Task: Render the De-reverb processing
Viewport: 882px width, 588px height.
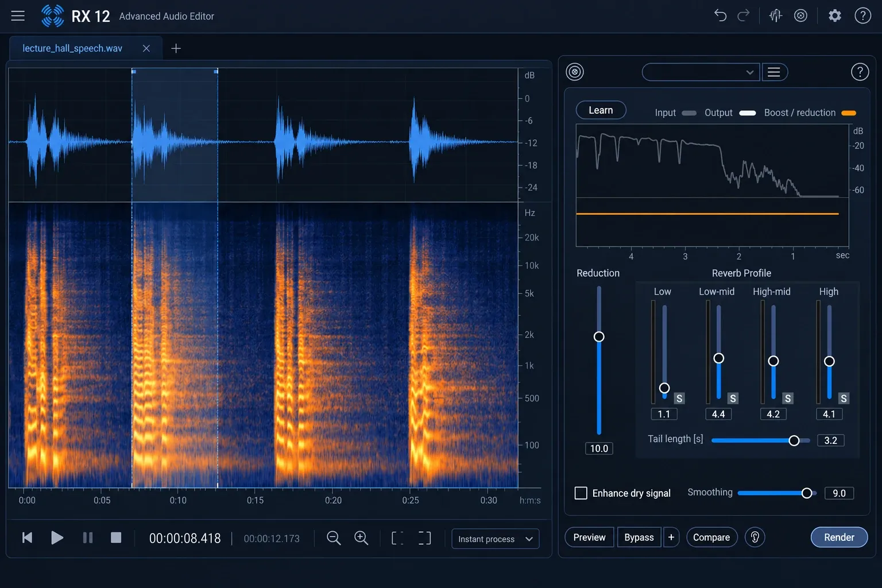Action: click(x=839, y=537)
